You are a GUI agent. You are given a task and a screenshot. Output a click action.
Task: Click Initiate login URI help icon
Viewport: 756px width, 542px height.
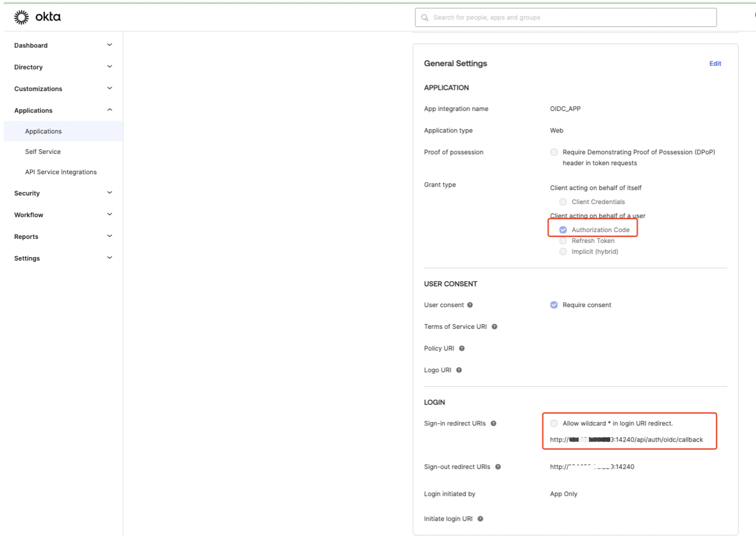point(480,519)
